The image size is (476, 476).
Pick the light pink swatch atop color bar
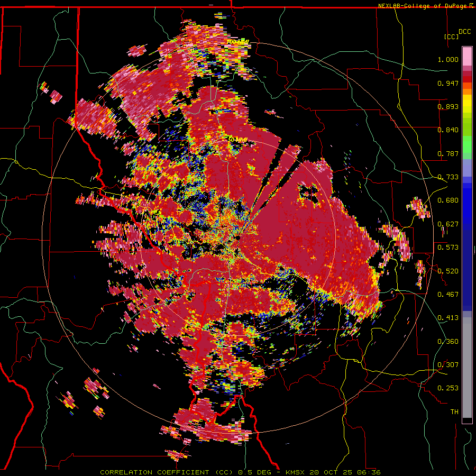coord(467,57)
